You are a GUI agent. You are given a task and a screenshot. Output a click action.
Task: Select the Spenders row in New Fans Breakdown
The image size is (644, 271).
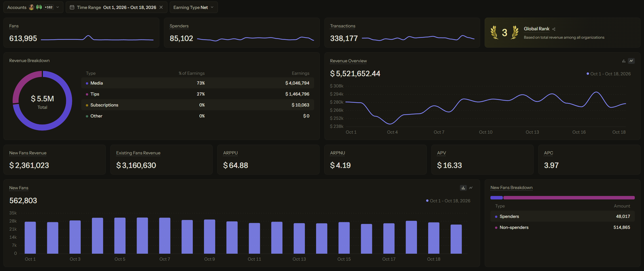pos(562,216)
